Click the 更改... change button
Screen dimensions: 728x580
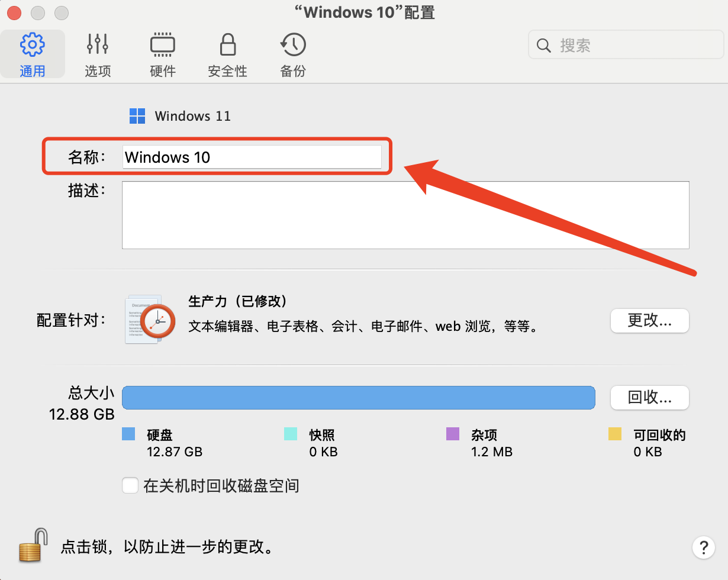(x=650, y=321)
